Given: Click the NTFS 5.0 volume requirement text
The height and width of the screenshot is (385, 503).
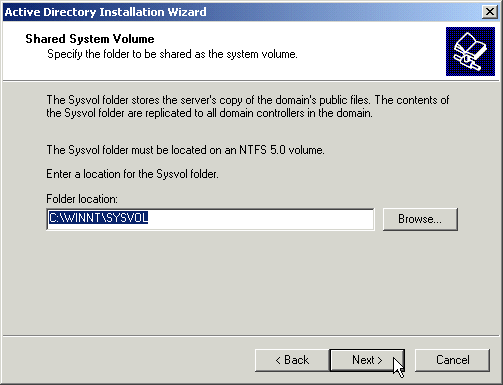Looking at the screenshot, I should click(185, 150).
